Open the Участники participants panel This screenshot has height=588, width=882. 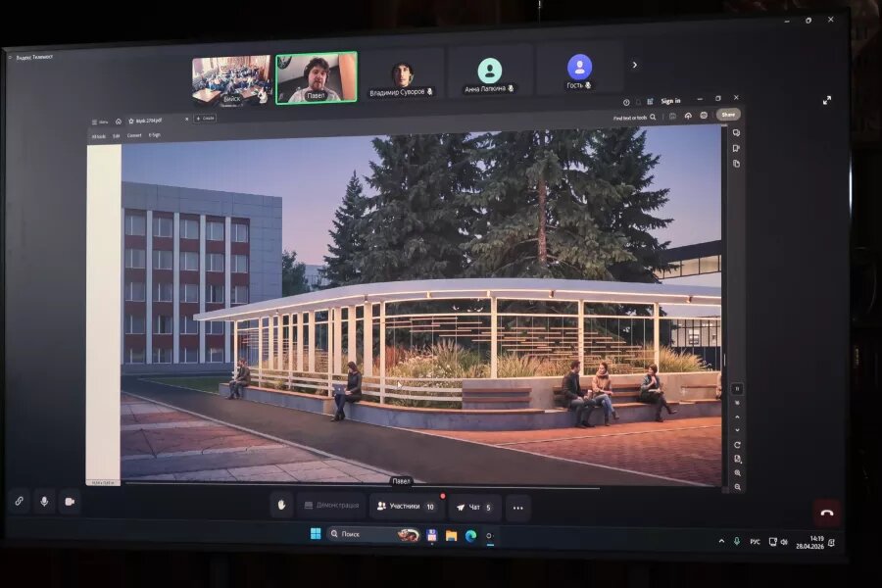tap(406, 507)
